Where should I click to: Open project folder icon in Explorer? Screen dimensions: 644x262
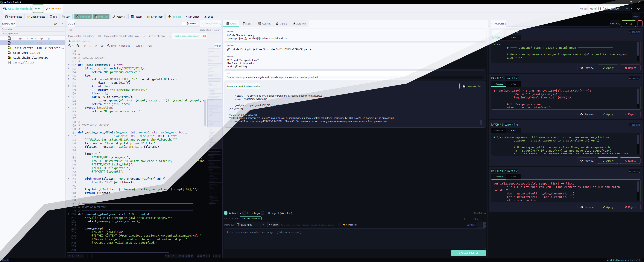point(55,24)
